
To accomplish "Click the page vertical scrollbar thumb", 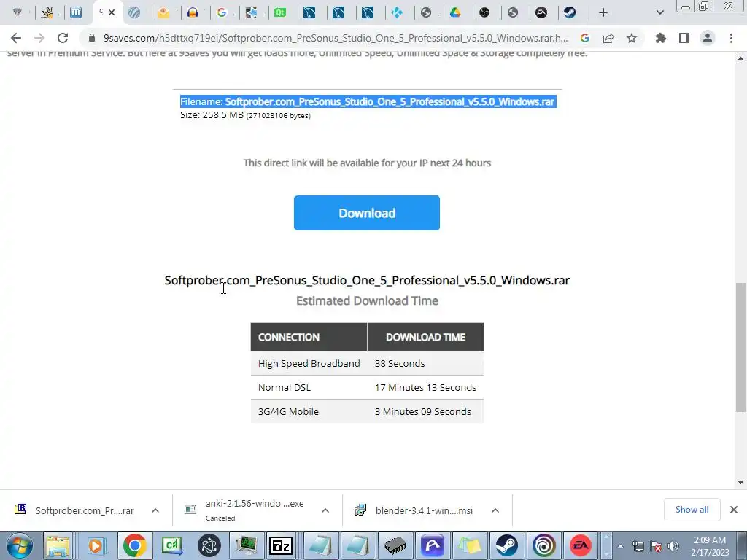I will click(740, 348).
